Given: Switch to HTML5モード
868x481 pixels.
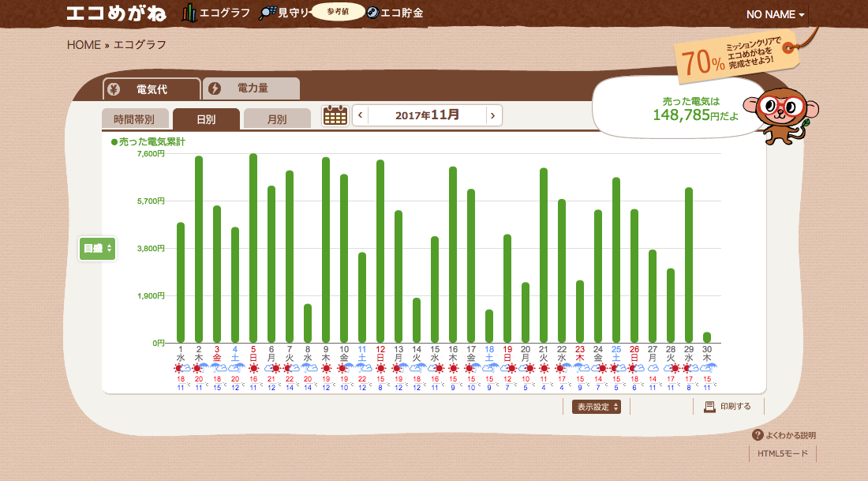Looking at the screenshot, I should click(783, 453).
